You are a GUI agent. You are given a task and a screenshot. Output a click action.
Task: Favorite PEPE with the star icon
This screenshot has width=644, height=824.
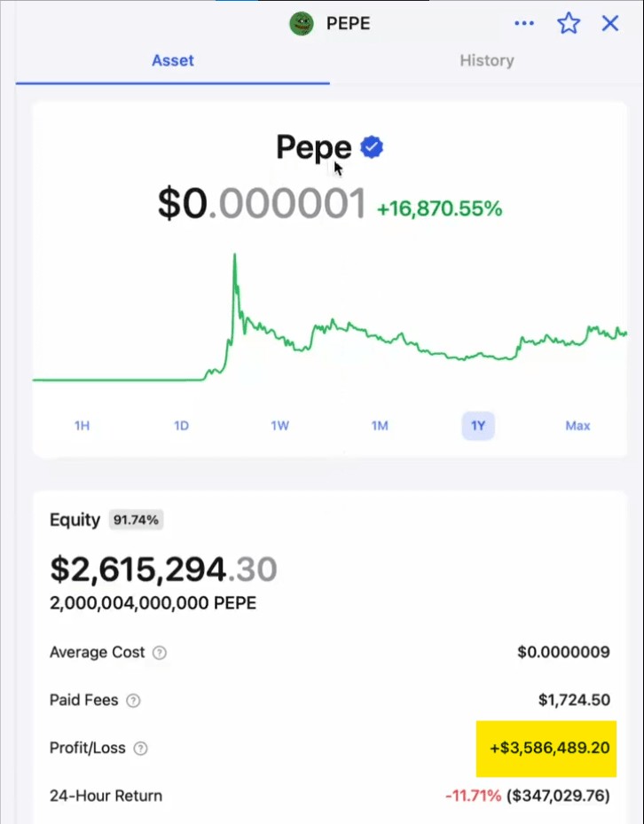pos(569,23)
